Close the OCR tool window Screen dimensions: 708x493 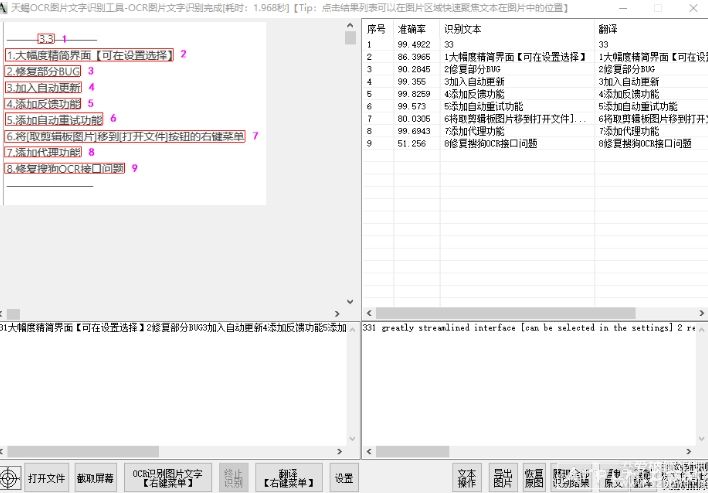click(694, 8)
